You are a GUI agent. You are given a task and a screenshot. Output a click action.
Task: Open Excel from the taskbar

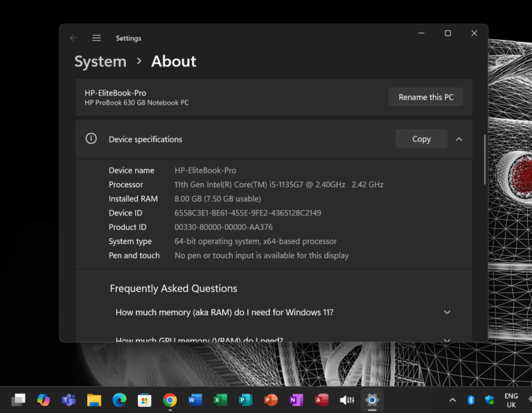pyautogui.click(x=220, y=400)
